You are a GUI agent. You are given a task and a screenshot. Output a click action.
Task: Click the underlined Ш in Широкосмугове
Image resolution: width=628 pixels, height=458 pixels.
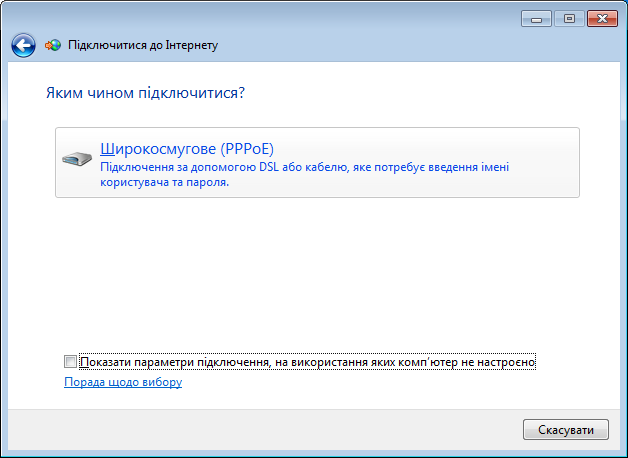pyautogui.click(x=107, y=149)
